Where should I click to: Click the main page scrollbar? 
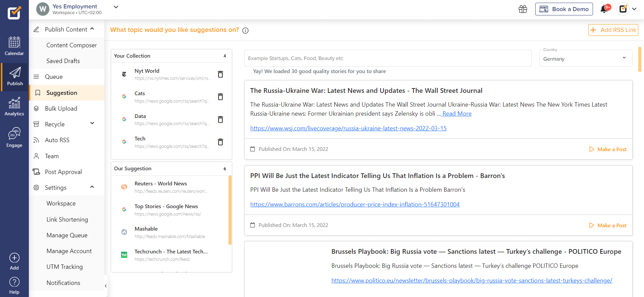[640, 59]
